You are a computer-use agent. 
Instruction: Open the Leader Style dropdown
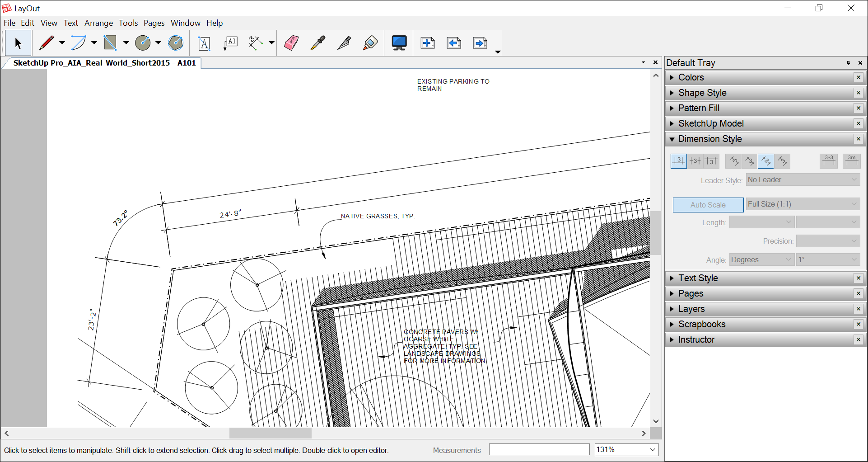tap(803, 179)
